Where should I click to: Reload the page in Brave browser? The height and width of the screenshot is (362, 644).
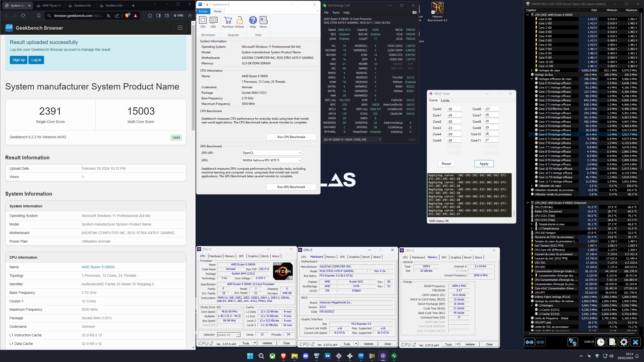(23, 16)
